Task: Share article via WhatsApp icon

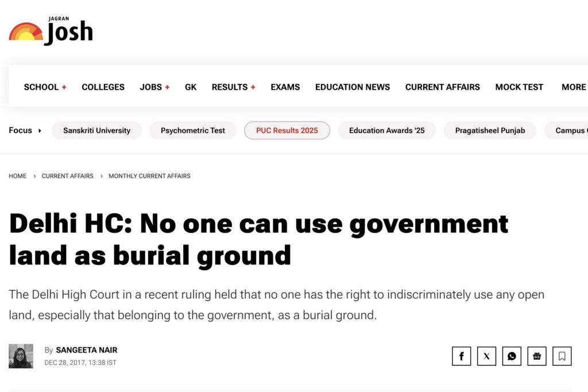Action: [x=512, y=356]
